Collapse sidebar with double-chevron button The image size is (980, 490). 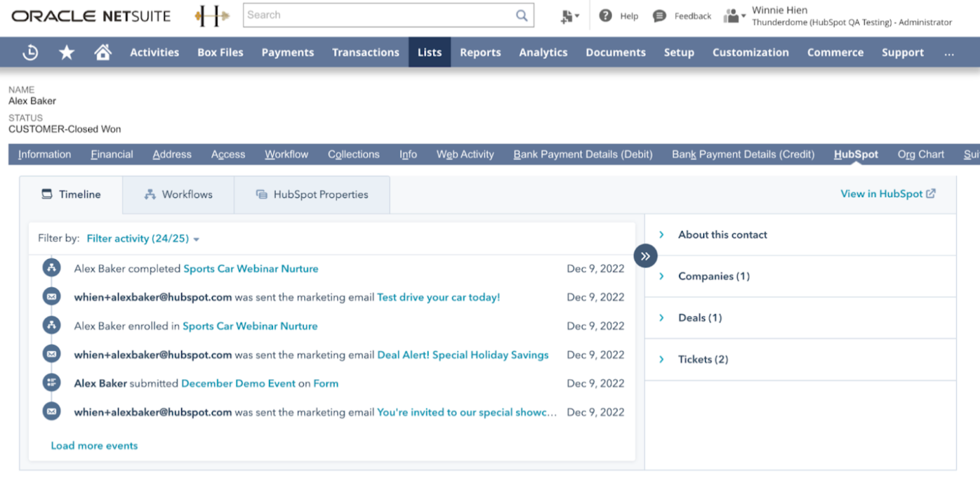[x=645, y=256]
